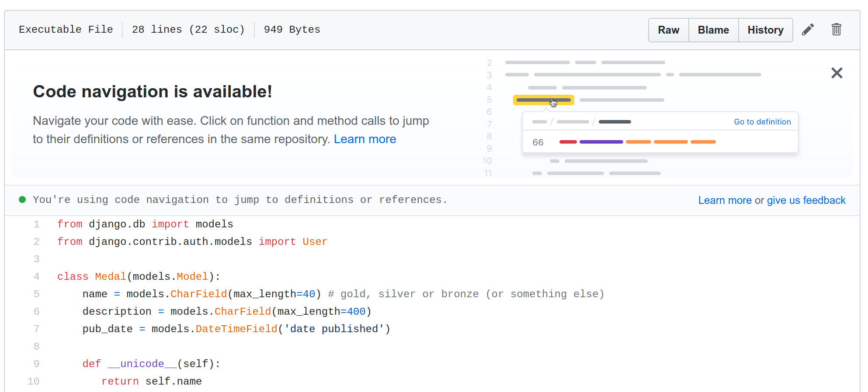Click the Learn more link in banner
Image resolution: width=868 pixels, height=392 pixels.
click(x=365, y=139)
